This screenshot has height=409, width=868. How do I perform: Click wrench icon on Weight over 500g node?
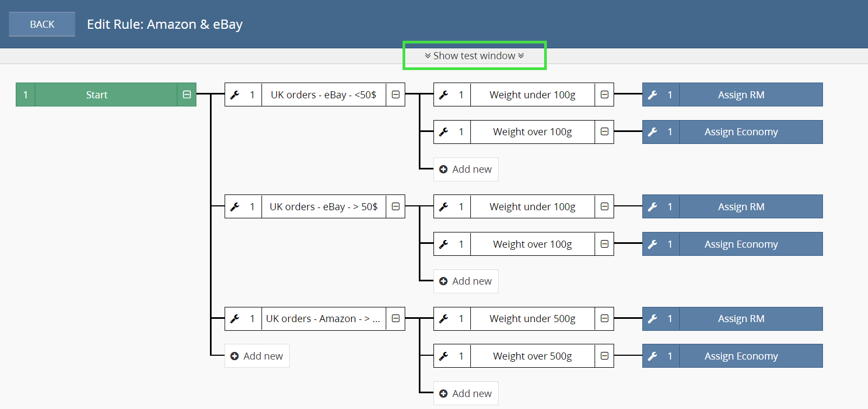pyautogui.click(x=444, y=356)
